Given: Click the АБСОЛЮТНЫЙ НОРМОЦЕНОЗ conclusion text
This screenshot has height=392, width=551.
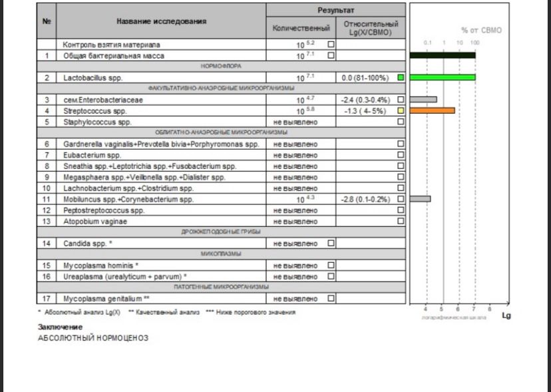Looking at the screenshot, I should (93, 338).
